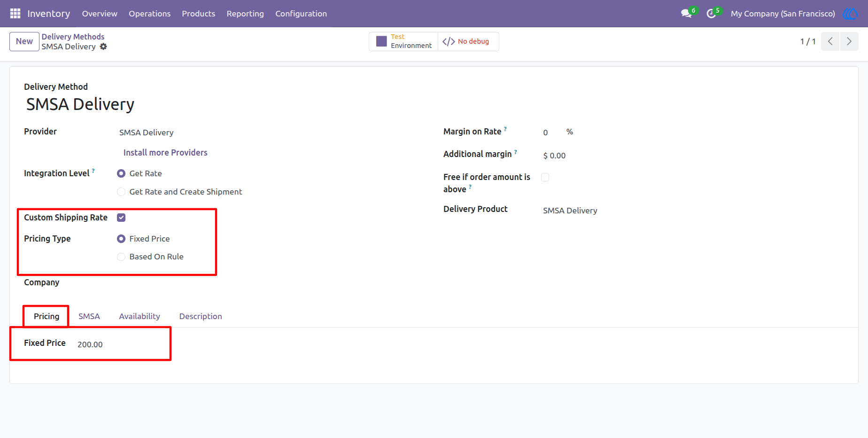Switch to the Description tab
868x438 pixels.
[201, 316]
